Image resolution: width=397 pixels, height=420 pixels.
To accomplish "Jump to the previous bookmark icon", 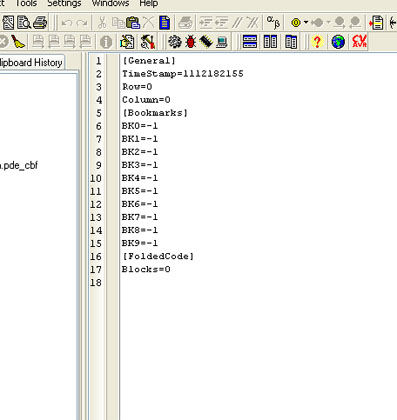I will coord(355,23).
